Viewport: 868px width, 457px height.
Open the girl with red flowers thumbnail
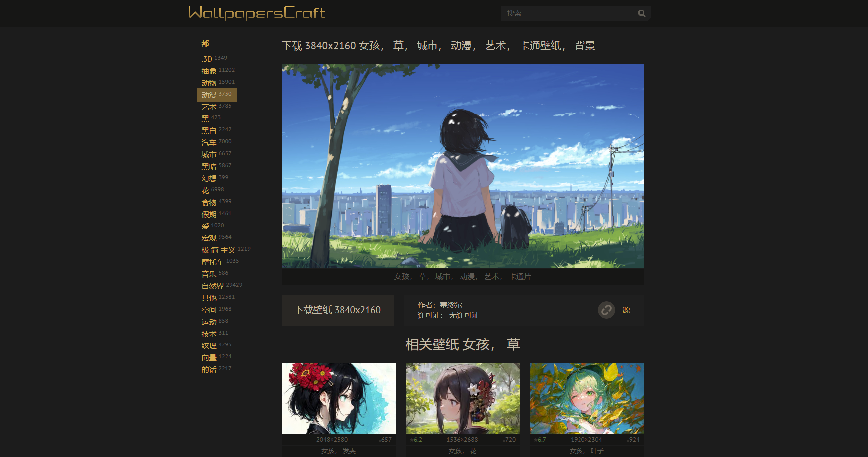pyautogui.click(x=338, y=398)
